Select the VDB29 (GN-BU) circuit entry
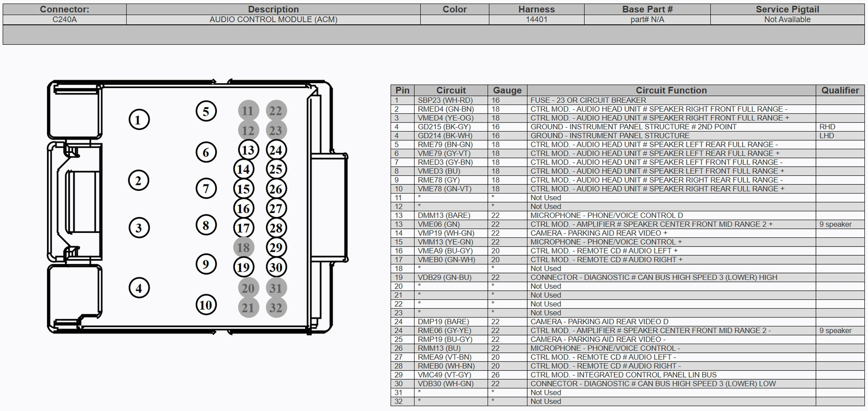The width and height of the screenshot is (868, 411). (x=444, y=278)
